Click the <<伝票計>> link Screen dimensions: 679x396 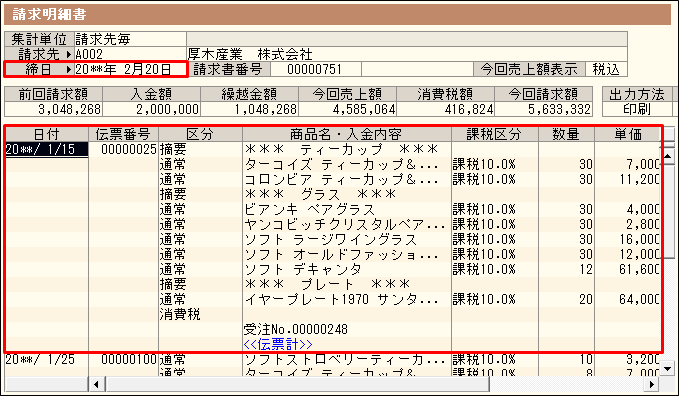click(278, 344)
